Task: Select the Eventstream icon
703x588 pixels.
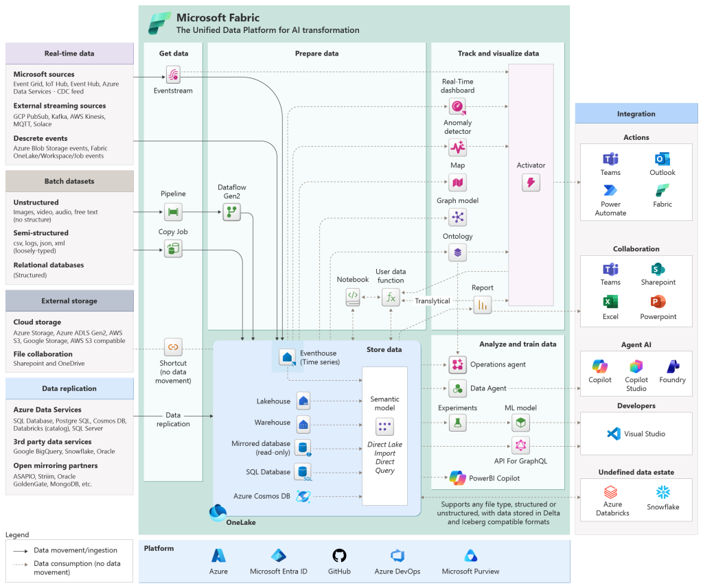Action: coord(173,73)
